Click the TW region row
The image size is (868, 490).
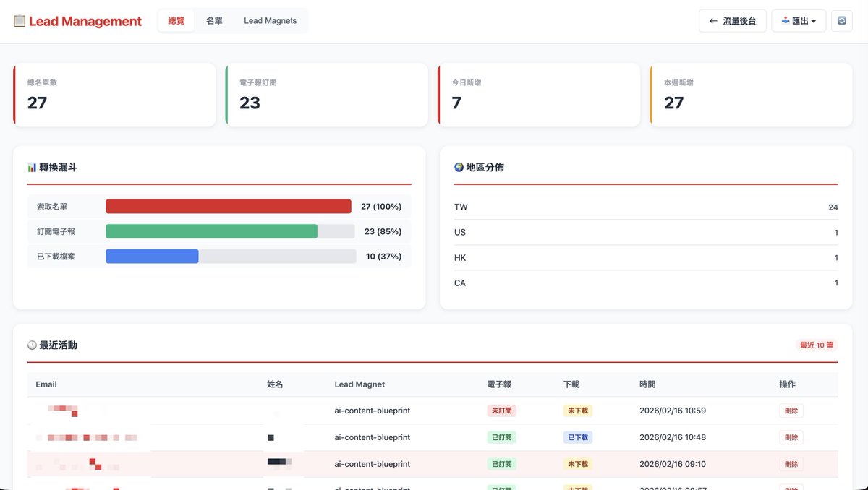point(646,207)
